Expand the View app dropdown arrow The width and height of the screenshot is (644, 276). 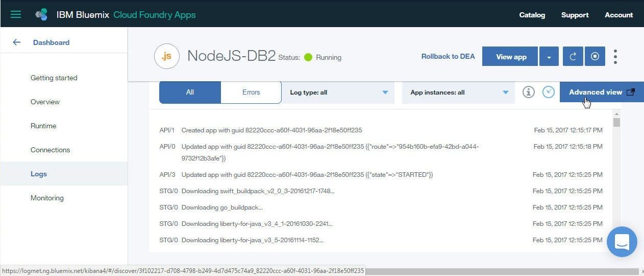point(549,56)
